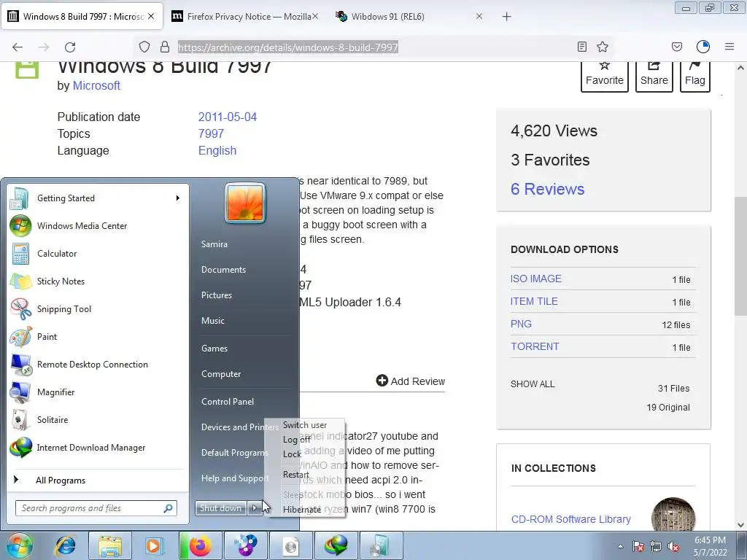Open Windows Explorer folder on taskbar
Viewport: 747px width, 560px height.
[x=110, y=545]
